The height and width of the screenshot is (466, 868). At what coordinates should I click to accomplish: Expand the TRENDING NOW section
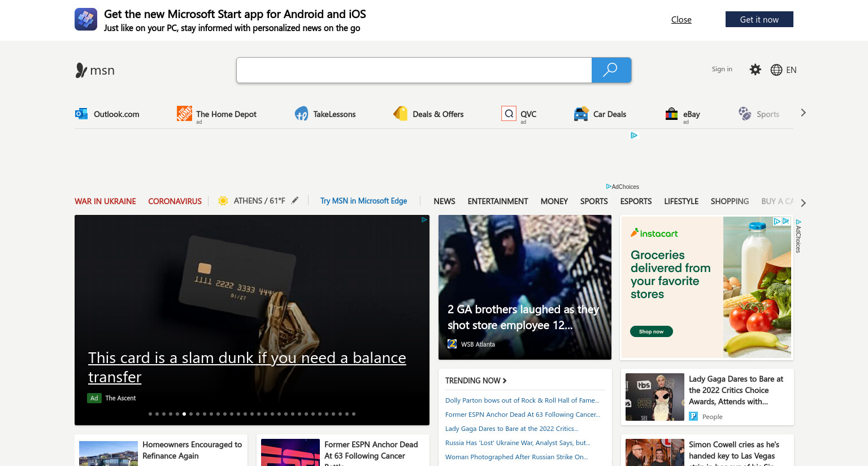[476, 381]
